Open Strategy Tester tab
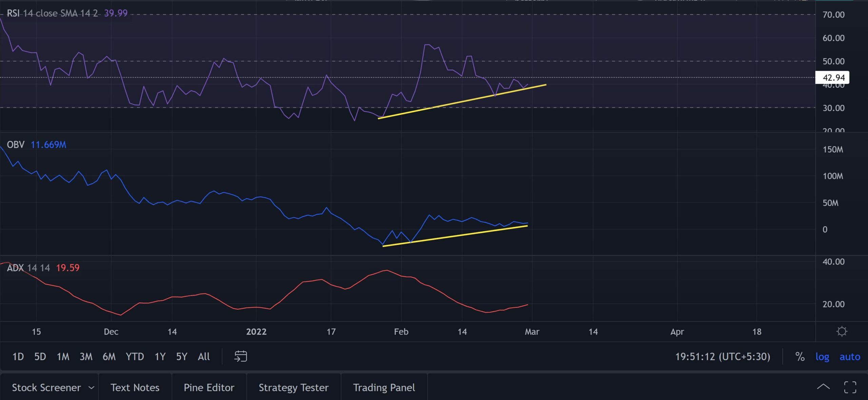The width and height of the screenshot is (868, 400). 293,387
